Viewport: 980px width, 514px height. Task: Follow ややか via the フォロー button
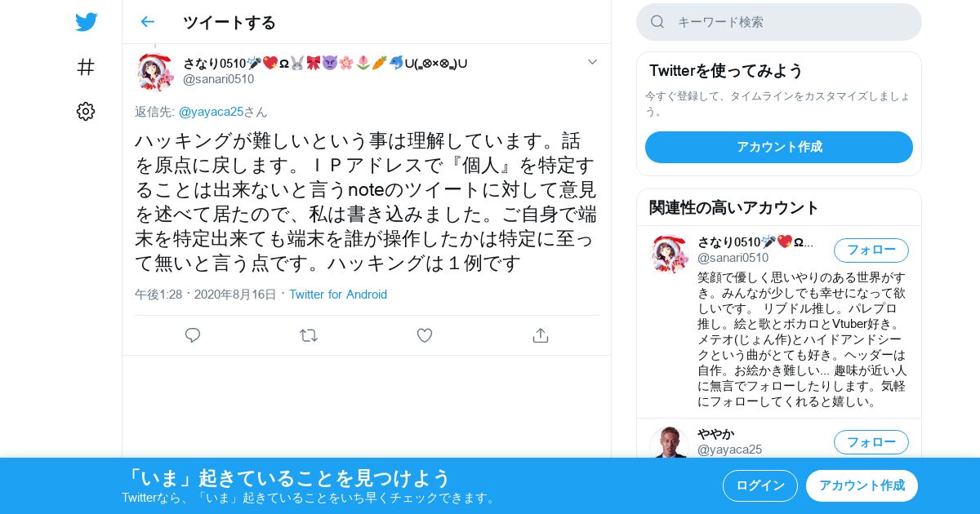(871, 442)
